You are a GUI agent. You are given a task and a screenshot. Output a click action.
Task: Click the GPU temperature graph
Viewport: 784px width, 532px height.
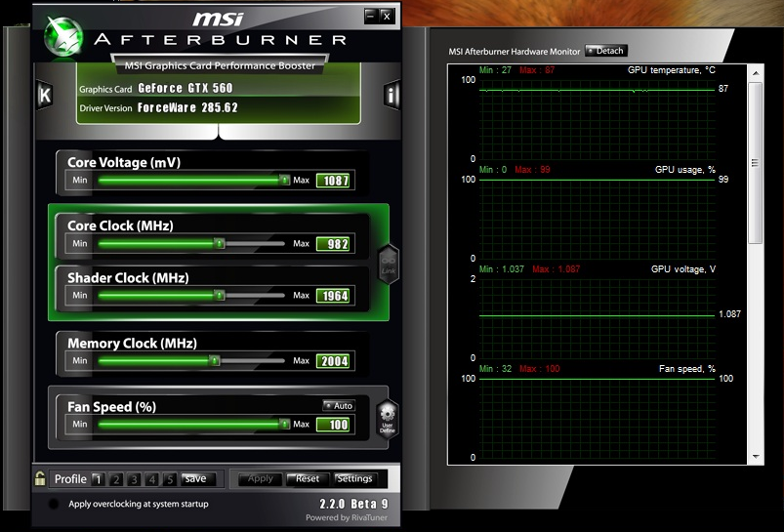(597, 119)
